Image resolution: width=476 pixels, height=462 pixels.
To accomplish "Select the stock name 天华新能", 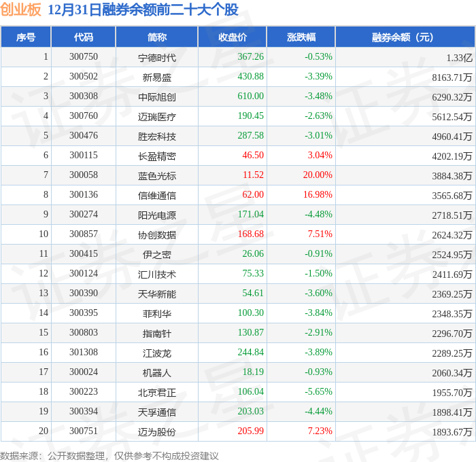I will pos(157,294).
